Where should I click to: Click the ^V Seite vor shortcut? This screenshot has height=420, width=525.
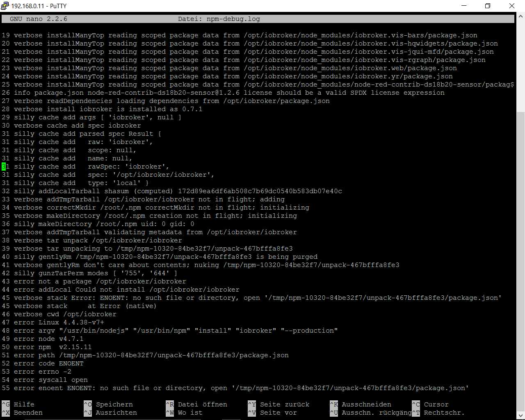tap(252, 413)
